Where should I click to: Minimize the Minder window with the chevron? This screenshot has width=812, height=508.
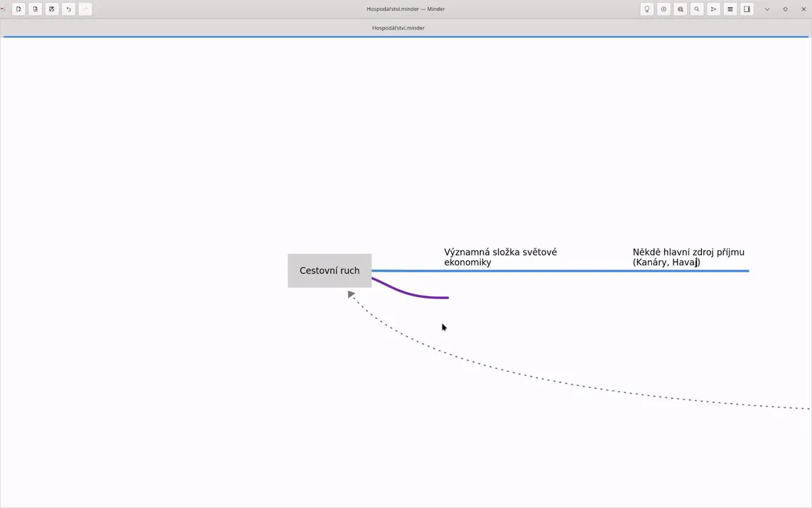pyautogui.click(x=767, y=8)
